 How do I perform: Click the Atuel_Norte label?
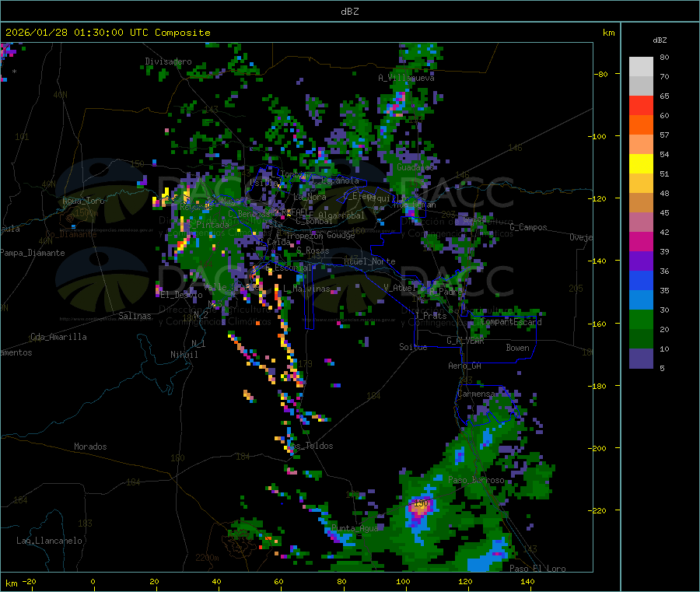(369, 261)
